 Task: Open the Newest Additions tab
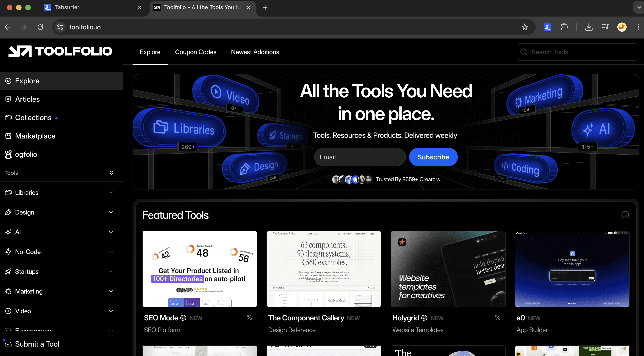click(x=255, y=52)
